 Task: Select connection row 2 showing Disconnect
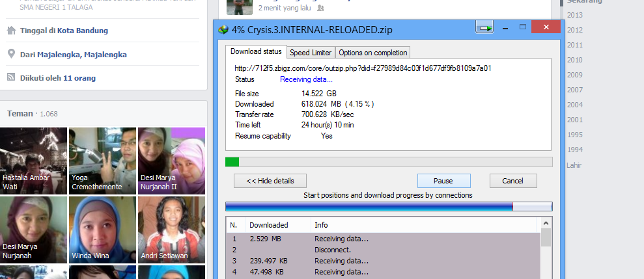point(383,250)
